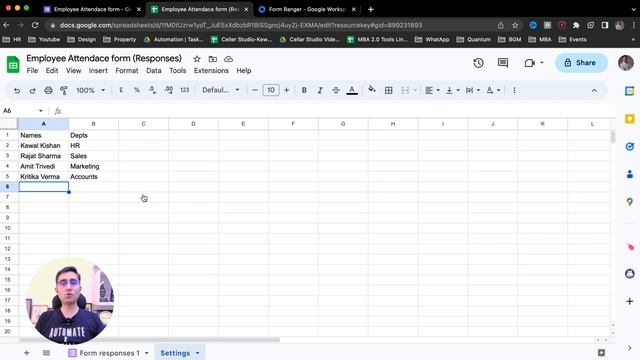The height and width of the screenshot is (360, 640).
Task: Open Contacts in side panel
Action: (630, 174)
